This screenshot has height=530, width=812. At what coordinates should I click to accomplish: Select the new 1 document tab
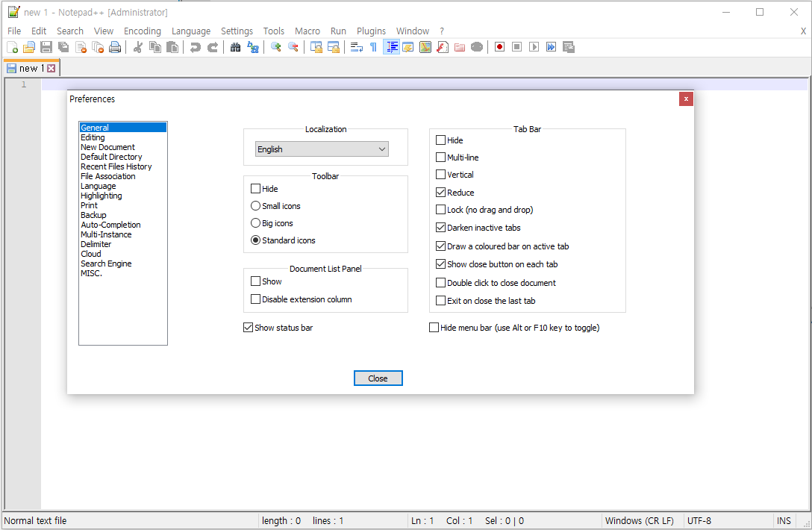(x=31, y=69)
